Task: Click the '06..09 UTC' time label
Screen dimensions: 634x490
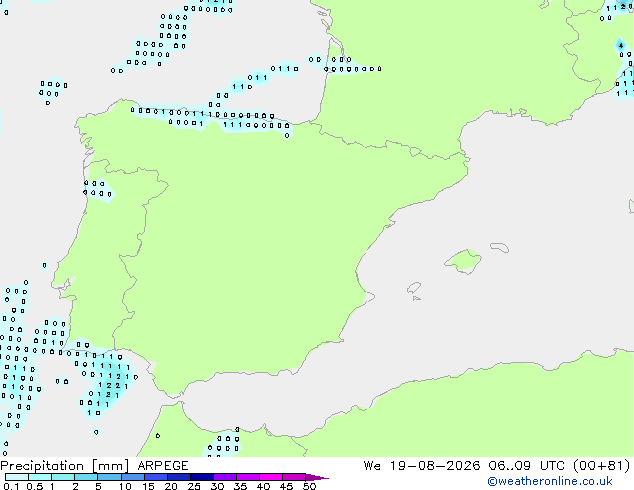Action: coord(527,466)
